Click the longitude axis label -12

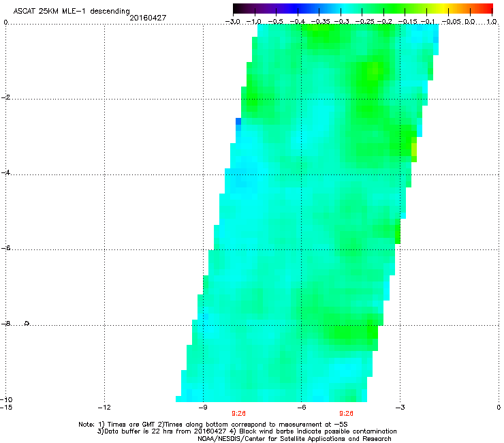point(104,408)
